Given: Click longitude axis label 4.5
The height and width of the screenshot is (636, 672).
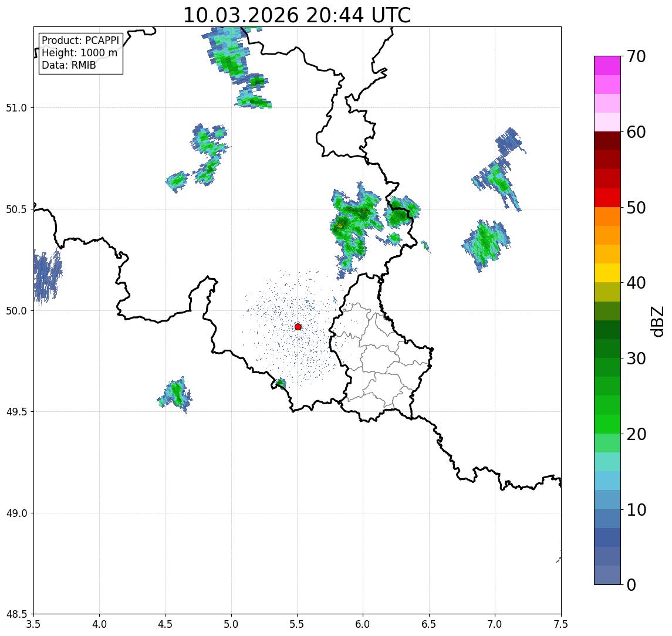Looking at the screenshot, I should [166, 624].
